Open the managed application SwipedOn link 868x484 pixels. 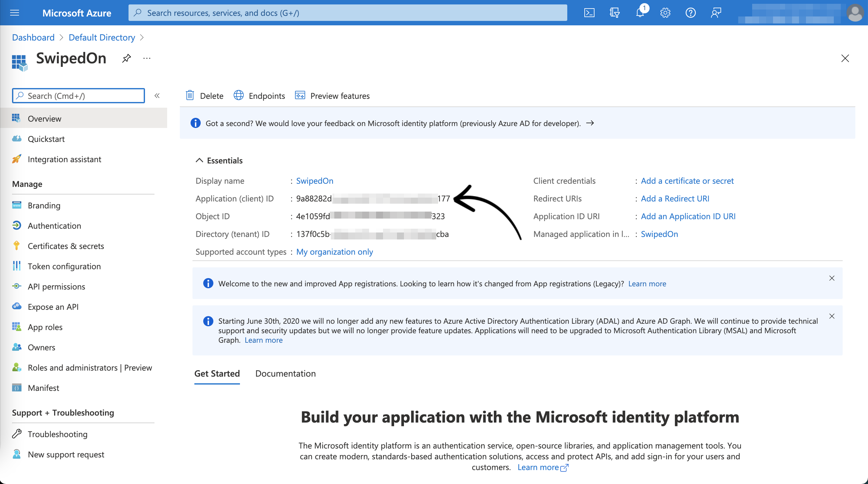point(659,234)
